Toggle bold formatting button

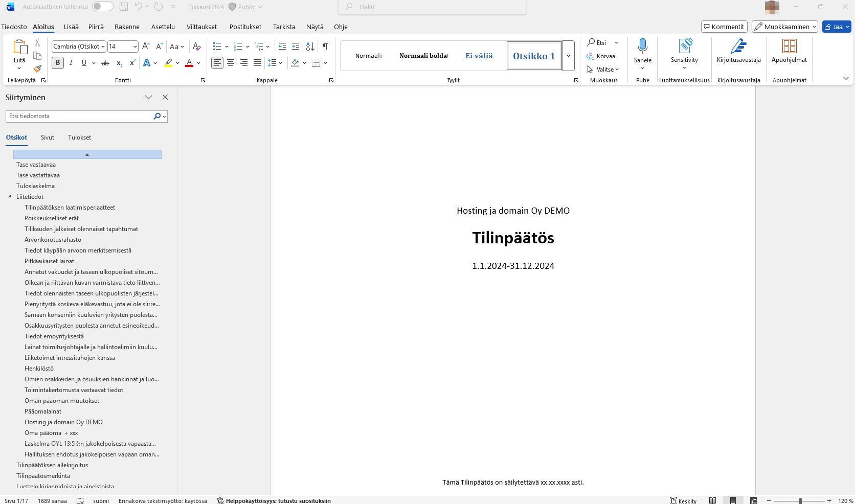(58, 63)
